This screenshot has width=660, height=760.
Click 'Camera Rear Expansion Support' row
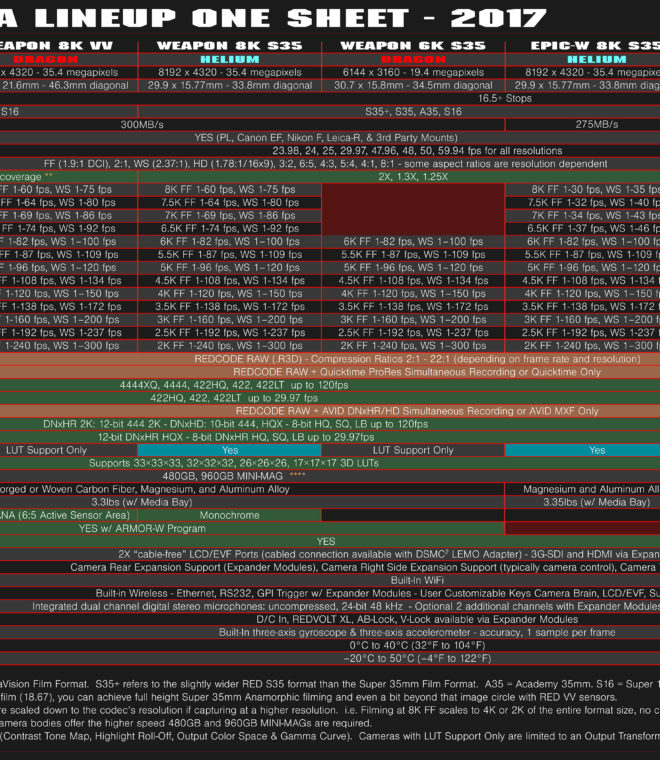coord(330,568)
